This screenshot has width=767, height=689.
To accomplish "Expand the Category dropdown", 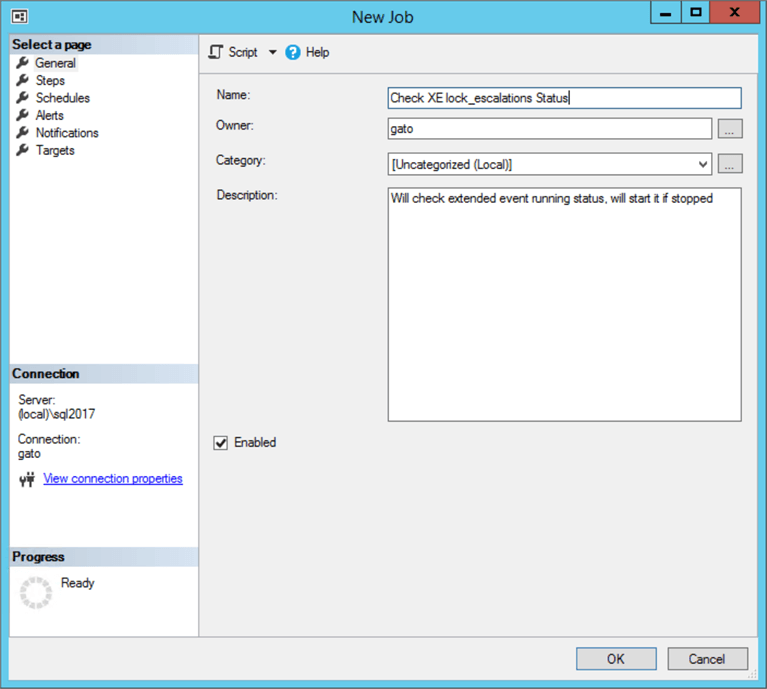I will tap(703, 164).
